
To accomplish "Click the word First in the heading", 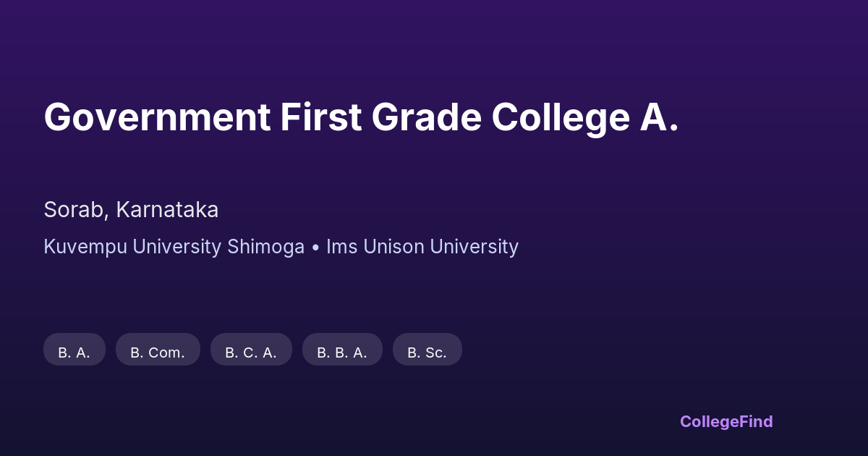I will point(320,118).
